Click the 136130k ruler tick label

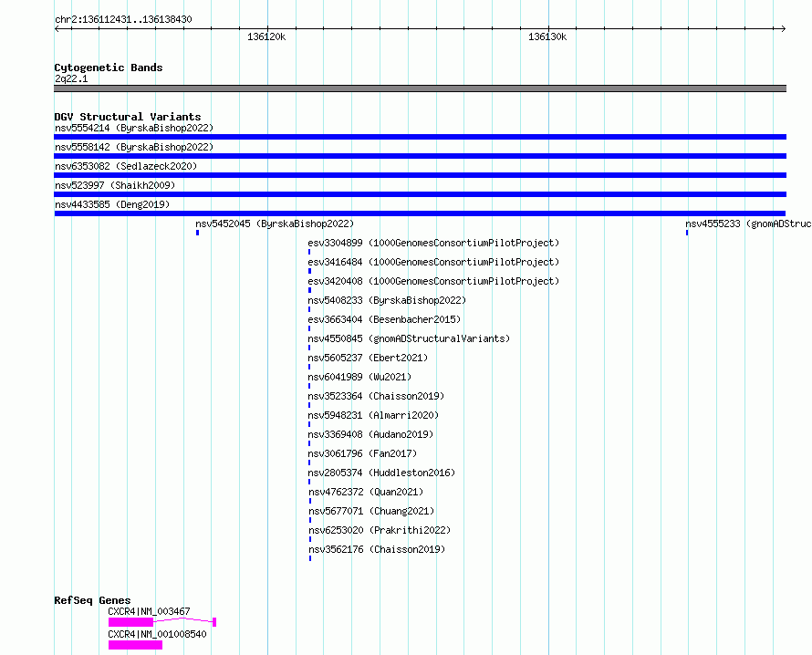[547, 36]
